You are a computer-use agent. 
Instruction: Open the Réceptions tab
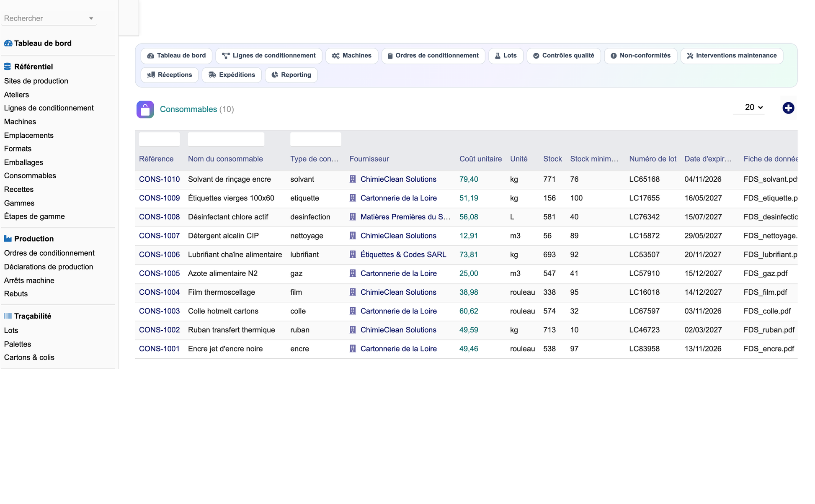[x=170, y=75]
